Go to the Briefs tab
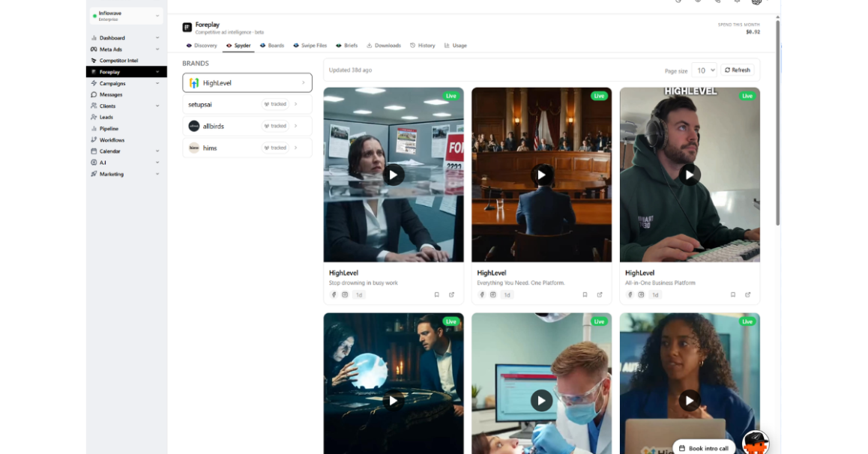 pyautogui.click(x=346, y=46)
